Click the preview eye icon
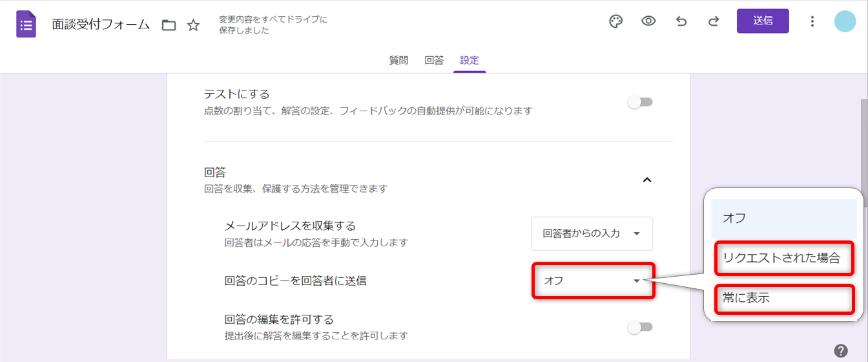The image size is (868, 362). point(648,21)
